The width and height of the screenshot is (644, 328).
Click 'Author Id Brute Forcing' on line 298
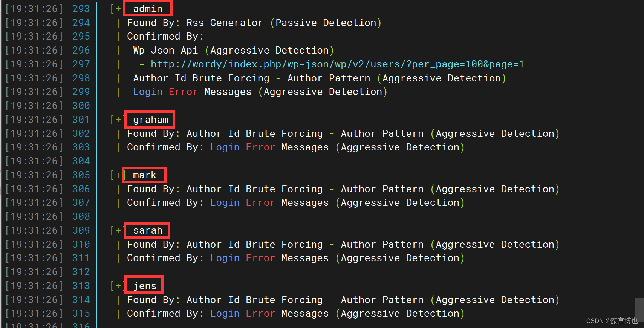201,78
